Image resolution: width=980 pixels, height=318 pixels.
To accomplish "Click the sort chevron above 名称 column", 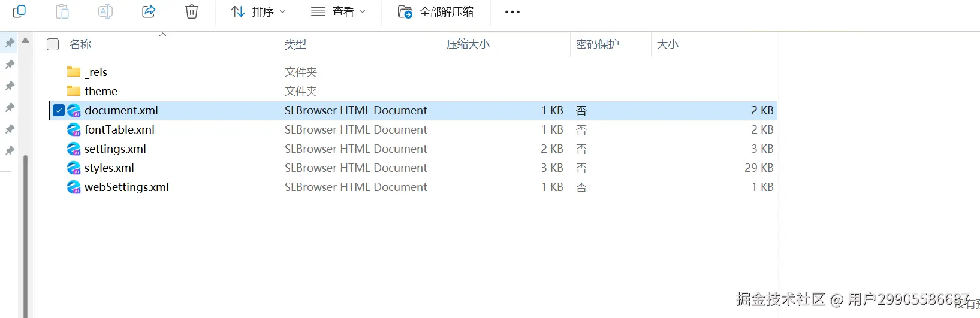I will pyautogui.click(x=162, y=34).
